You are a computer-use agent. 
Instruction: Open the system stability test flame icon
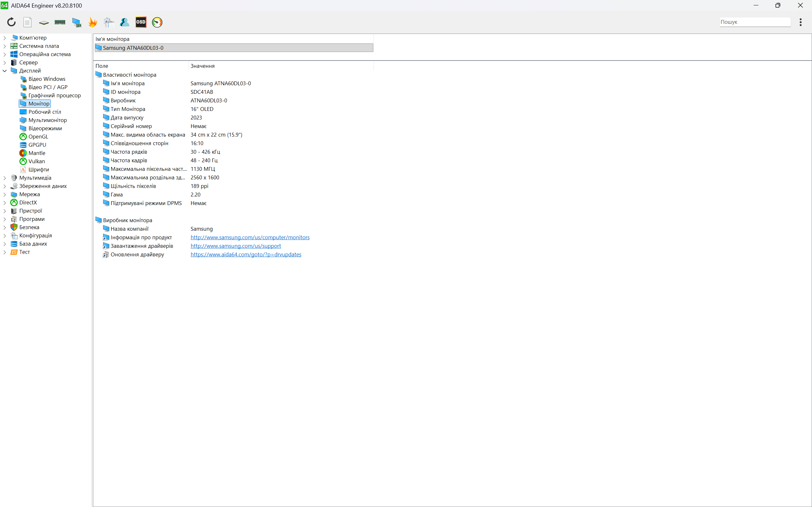click(92, 22)
